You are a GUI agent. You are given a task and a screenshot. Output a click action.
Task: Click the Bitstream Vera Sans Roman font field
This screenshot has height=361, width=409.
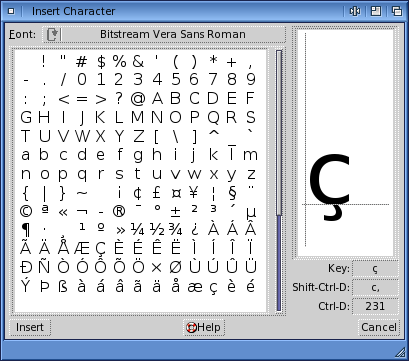173,34
